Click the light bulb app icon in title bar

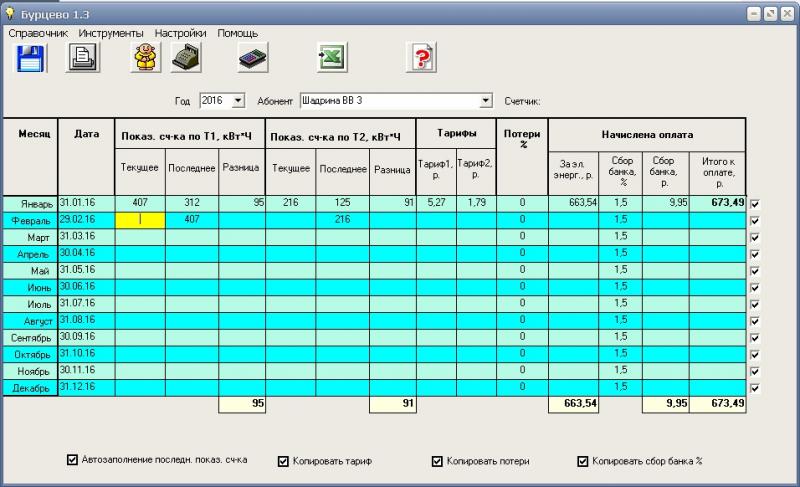pyautogui.click(x=10, y=14)
